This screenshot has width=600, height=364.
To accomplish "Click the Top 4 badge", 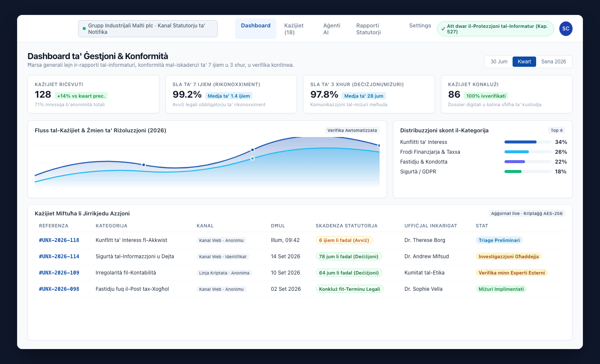I will (557, 130).
